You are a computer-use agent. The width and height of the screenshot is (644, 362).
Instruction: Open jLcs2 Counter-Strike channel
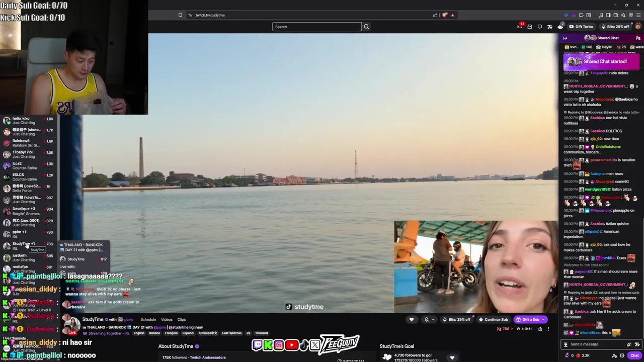pos(28,165)
